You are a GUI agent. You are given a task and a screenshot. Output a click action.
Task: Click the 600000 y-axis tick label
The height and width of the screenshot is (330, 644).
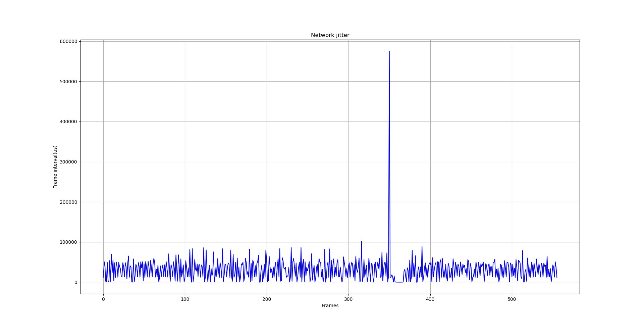click(68, 41)
